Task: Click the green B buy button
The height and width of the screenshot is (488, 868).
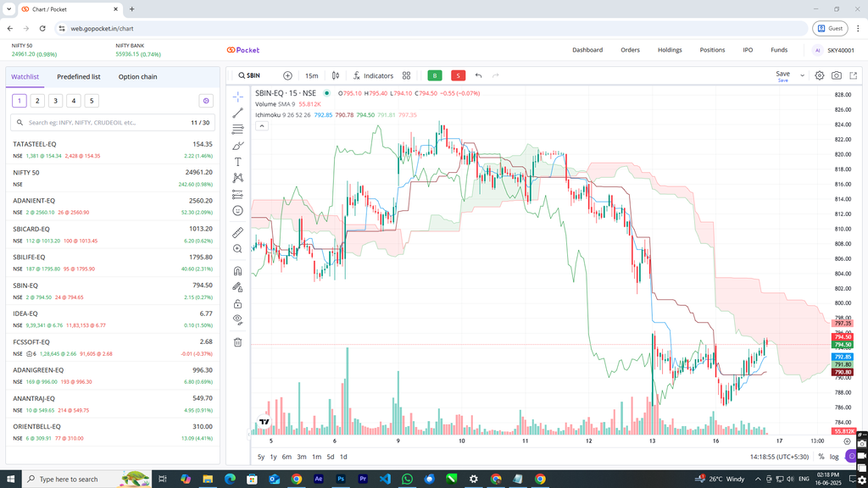Action: point(435,75)
